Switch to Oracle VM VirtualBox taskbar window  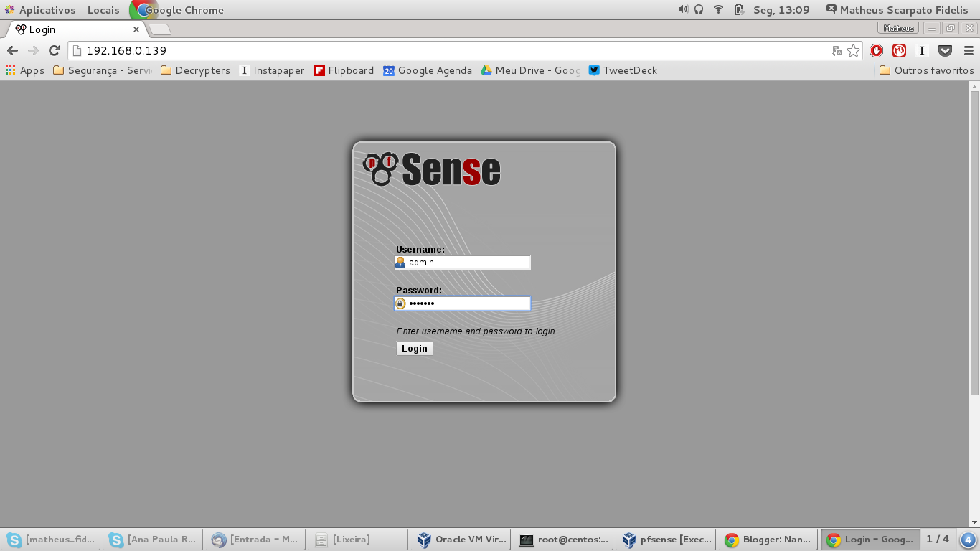461,540
